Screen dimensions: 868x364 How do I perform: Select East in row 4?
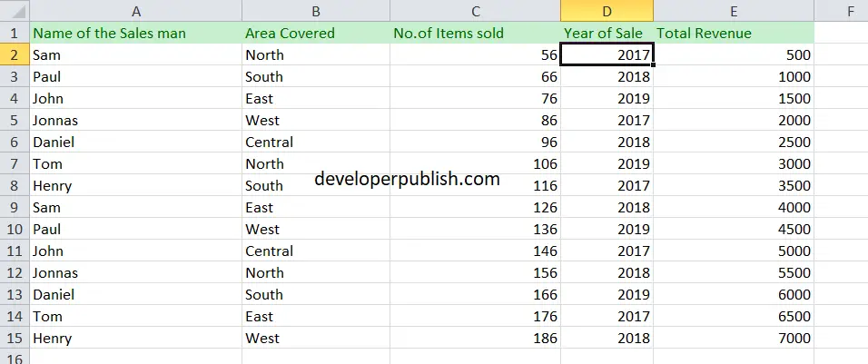[316, 98]
